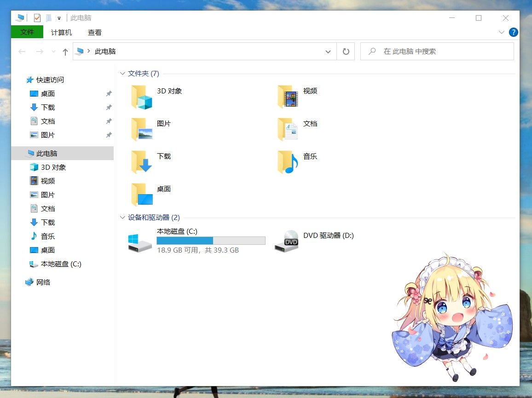Click the DVD 驱动器 (D:) label text
Image resolution: width=532 pixels, height=398 pixels.
coord(329,236)
